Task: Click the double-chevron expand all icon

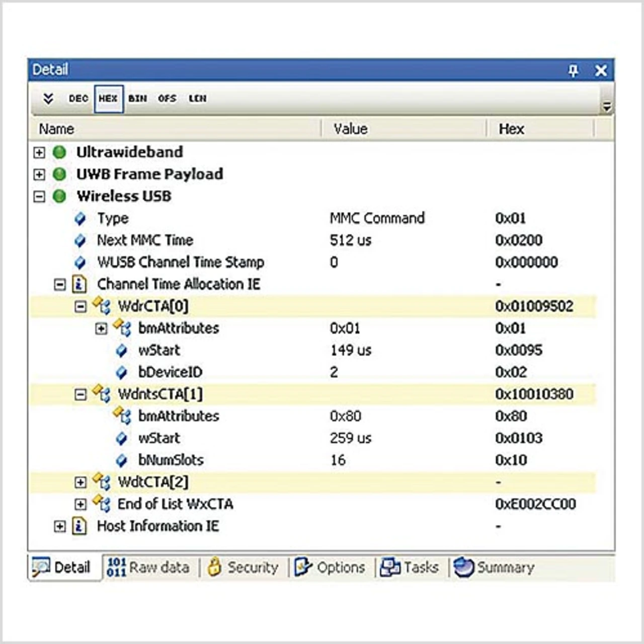Action: click(48, 99)
